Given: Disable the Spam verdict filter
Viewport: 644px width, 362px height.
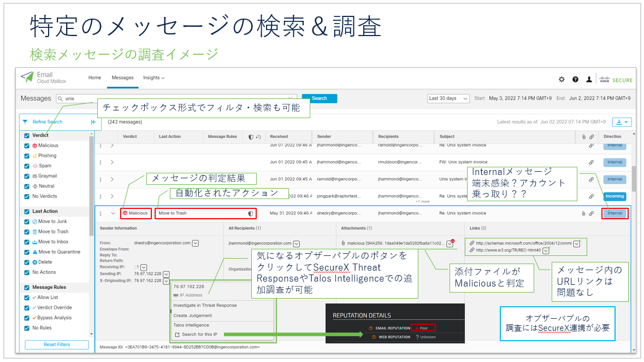Looking at the screenshot, I should coord(27,166).
